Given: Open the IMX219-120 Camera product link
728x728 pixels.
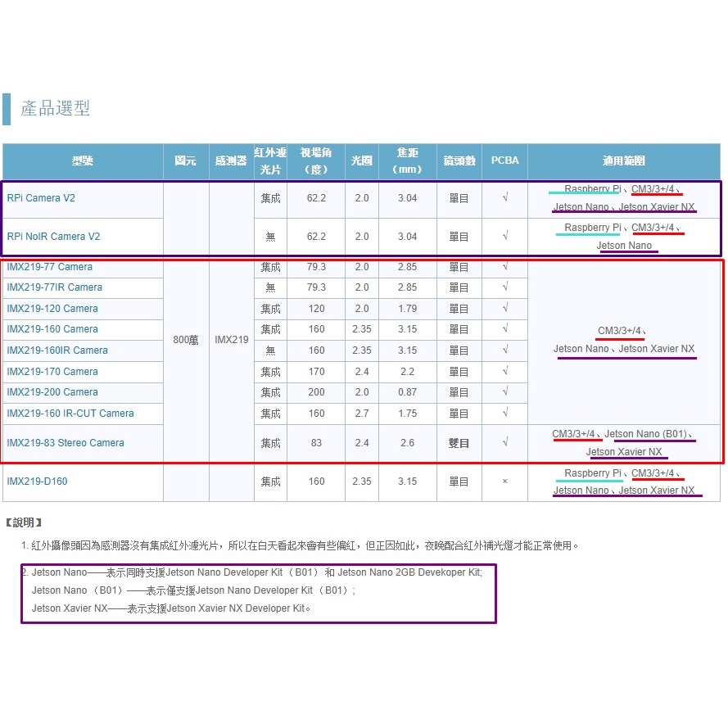Looking at the screenshot, I should point(52,309).
